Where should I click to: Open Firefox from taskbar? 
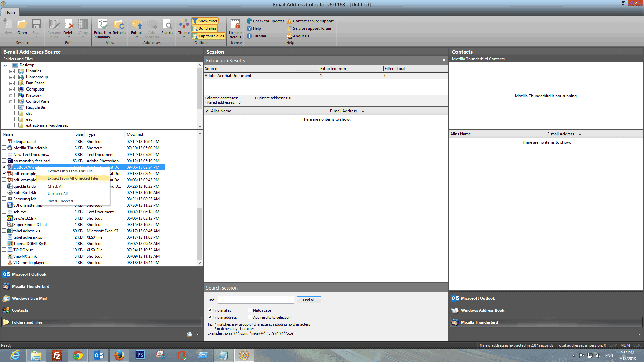tap(119, 355)
